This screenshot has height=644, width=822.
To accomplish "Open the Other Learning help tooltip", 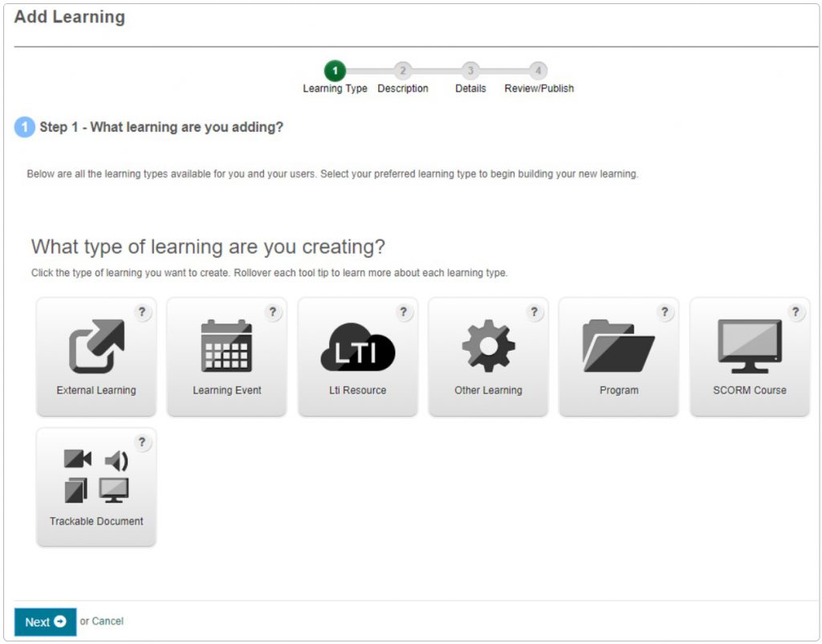I will (x=535, y=312).
